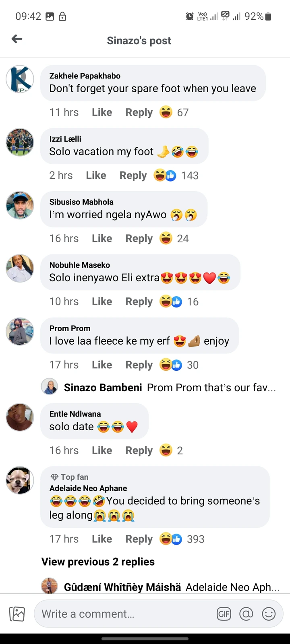Expand View previous 2 replies
This screenshot has height=644, width=290.
click(x=98, y=562)
